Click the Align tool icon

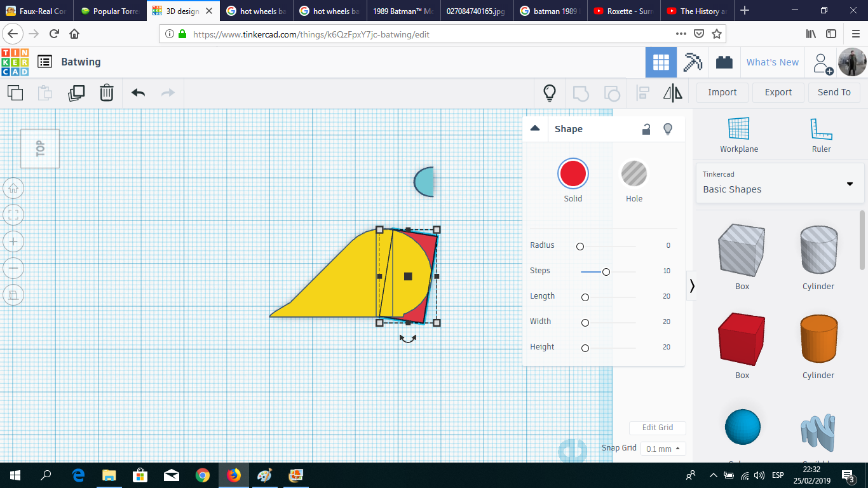pos(643,93)
